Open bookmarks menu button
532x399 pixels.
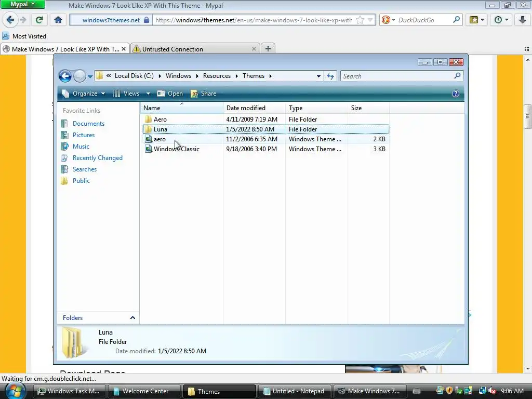pyautogui.click(x=476, y=20)
